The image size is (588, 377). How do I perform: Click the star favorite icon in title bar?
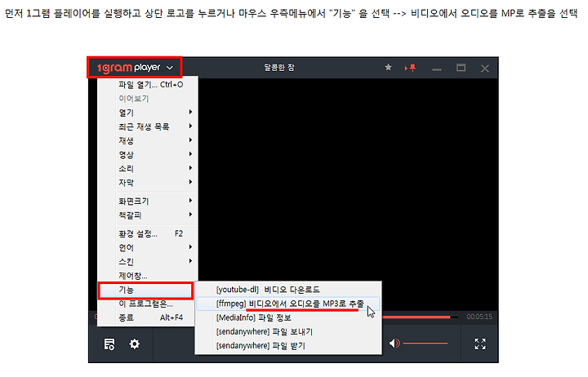[x=388, y=67]
